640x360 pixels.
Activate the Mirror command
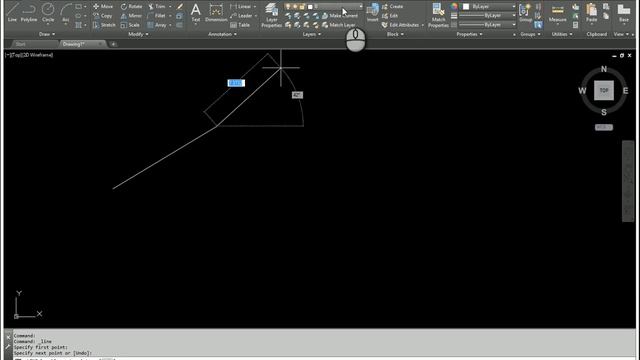[x=131, y=16]
